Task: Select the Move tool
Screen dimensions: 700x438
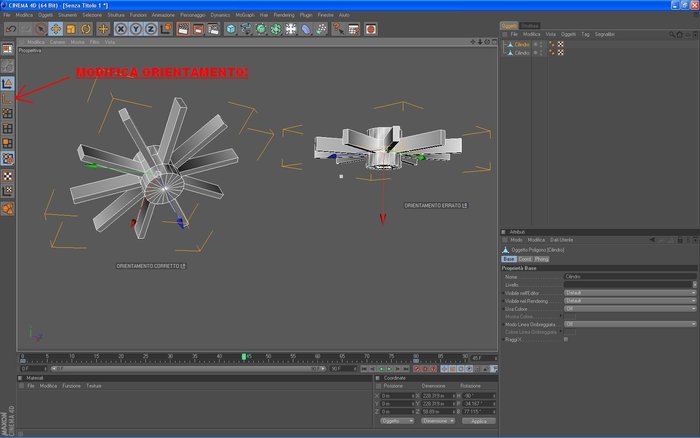Action: tap(56, 29)
